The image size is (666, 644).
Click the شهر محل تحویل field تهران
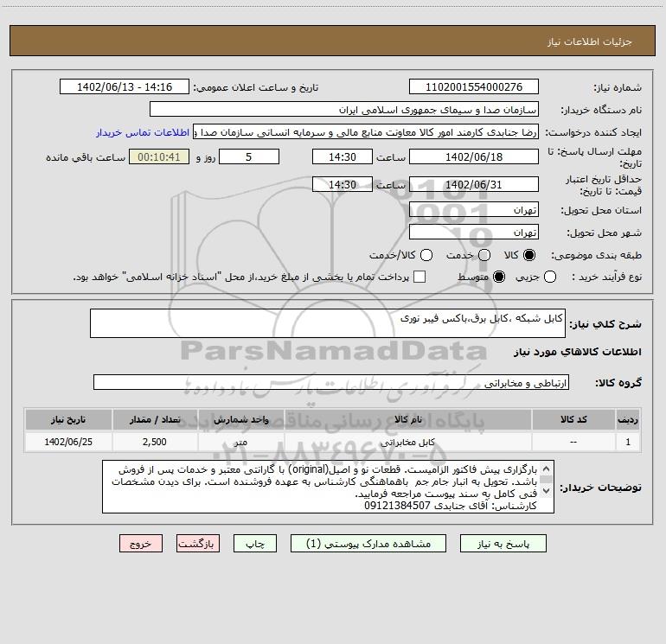(474, 233)
